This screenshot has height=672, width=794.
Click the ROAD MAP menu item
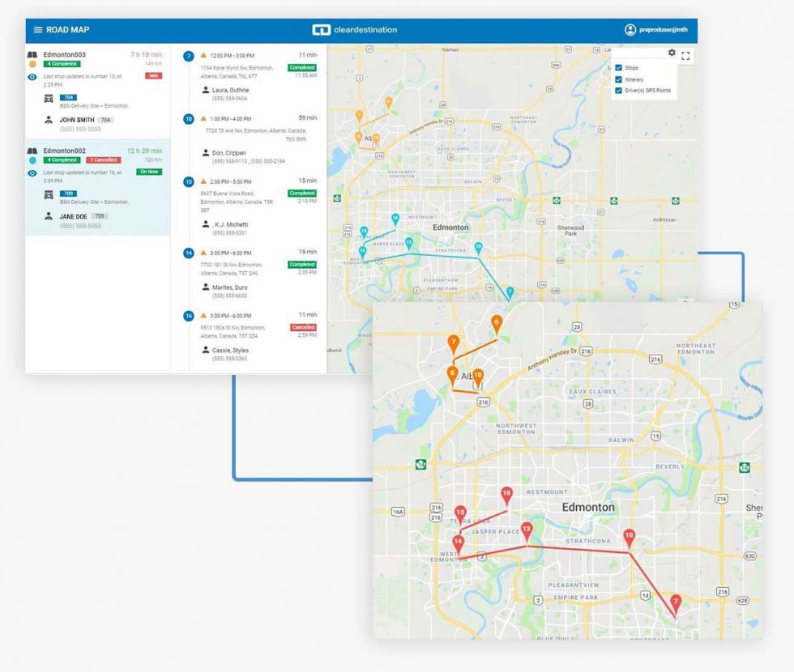tap(69, 29)
